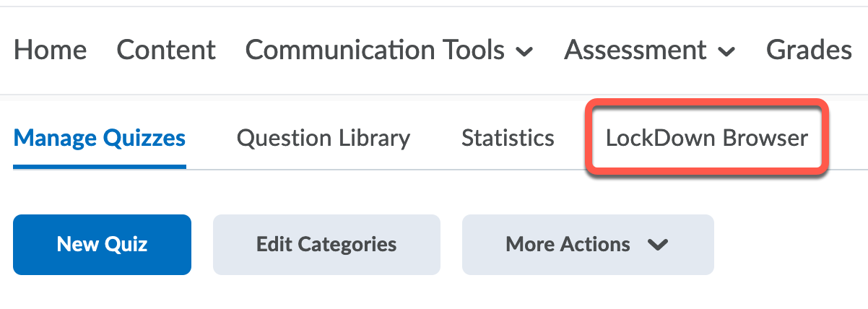This screenshot has width=868, height=309.
Task: Switch to the Manage Quizzes tab
Action: click(100, 138)
